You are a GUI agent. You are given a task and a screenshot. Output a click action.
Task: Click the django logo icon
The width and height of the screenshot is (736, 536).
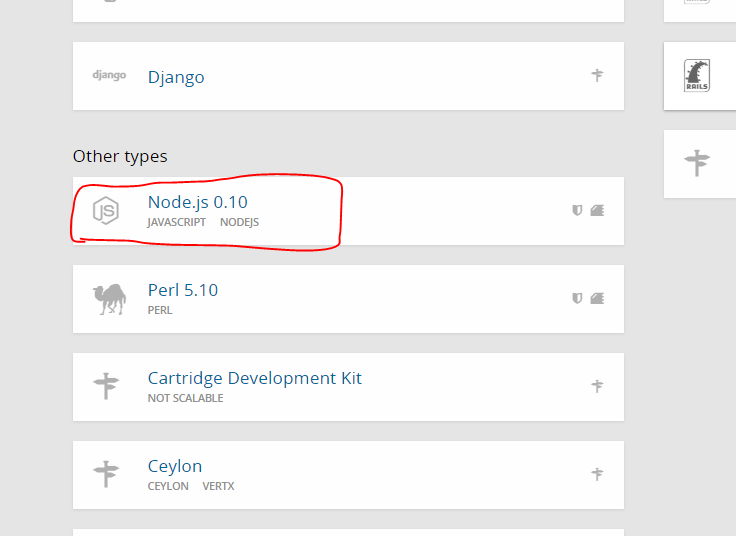click(x=109, y=75)
